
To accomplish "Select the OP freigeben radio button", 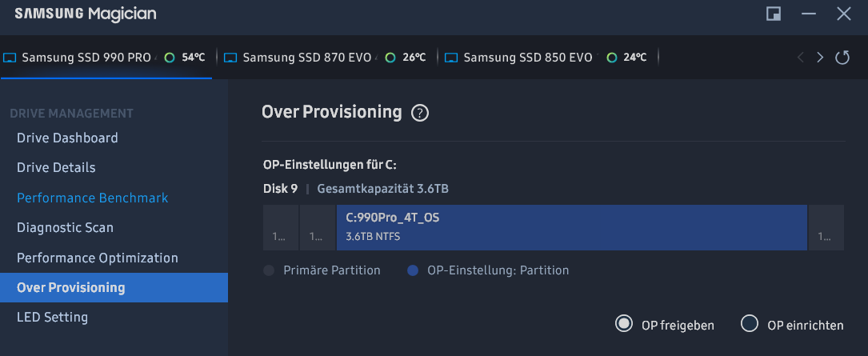I will click(624, 324).
